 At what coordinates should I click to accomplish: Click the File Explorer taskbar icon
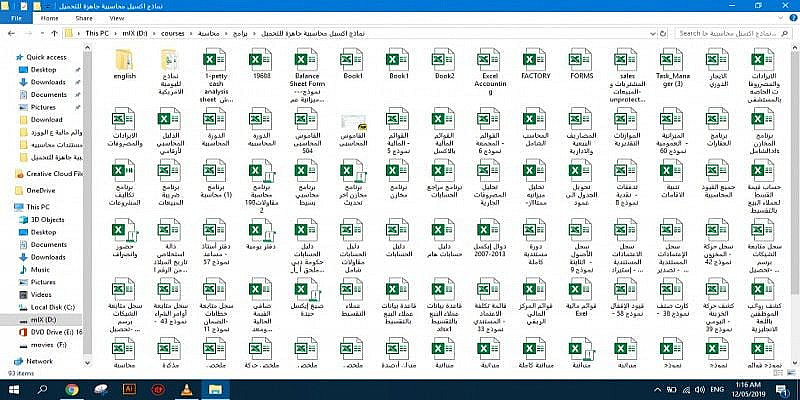[x=215, y=390]
